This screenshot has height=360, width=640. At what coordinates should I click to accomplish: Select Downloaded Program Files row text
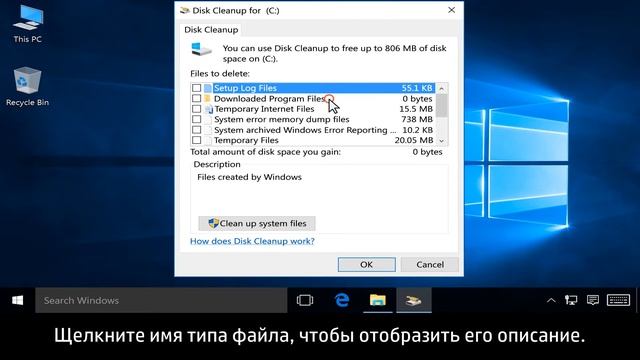(269, 99)
